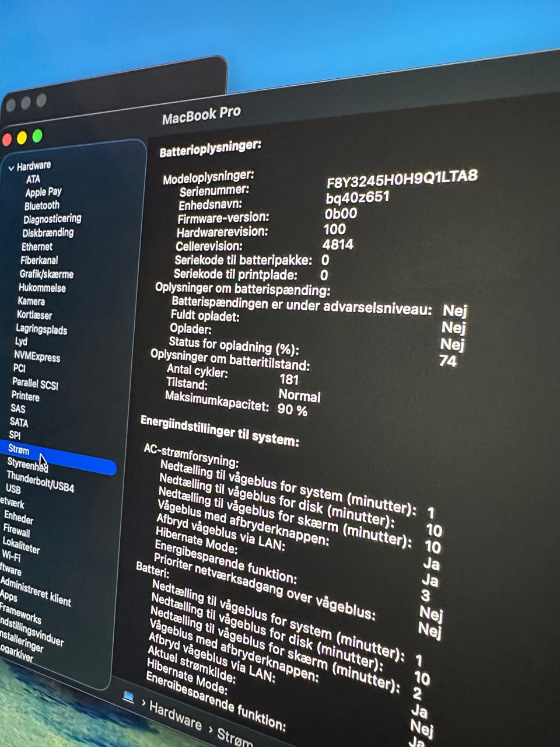560x747 pixels.
Task: Select USB in the hardware list
Action: point(13,489)
